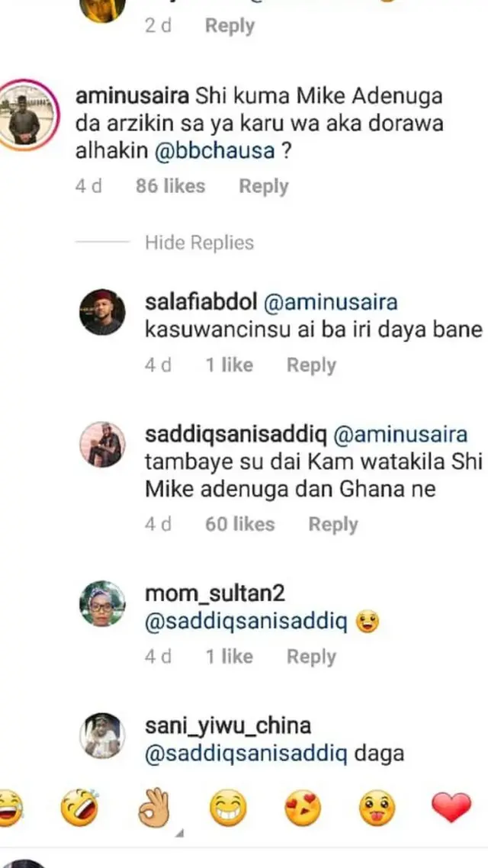Viewport: 488px width, 868px height.
Task: Open @aminusaira mention in salafiabdol's reply
Action: coord(330,303)
